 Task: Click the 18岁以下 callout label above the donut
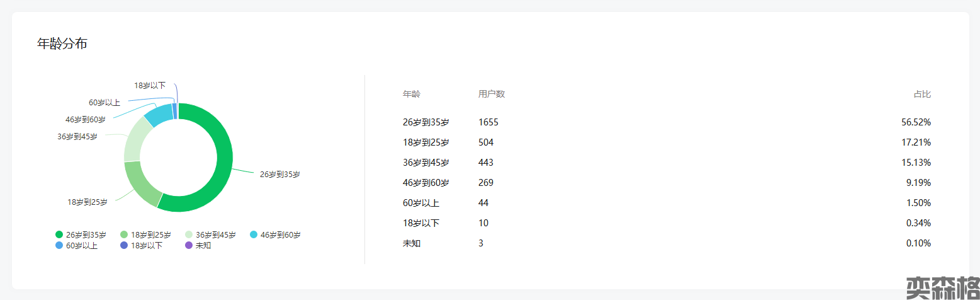coord(150,86)
